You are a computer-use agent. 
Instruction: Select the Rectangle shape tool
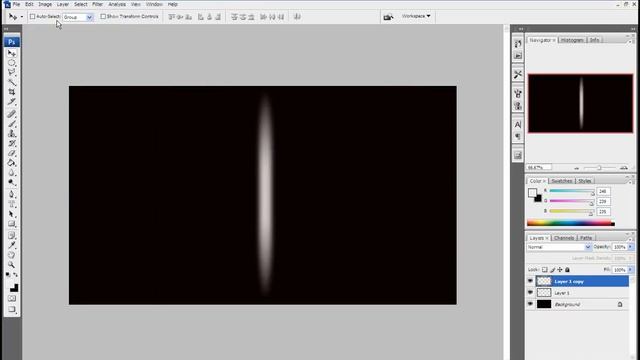point(11,224)
